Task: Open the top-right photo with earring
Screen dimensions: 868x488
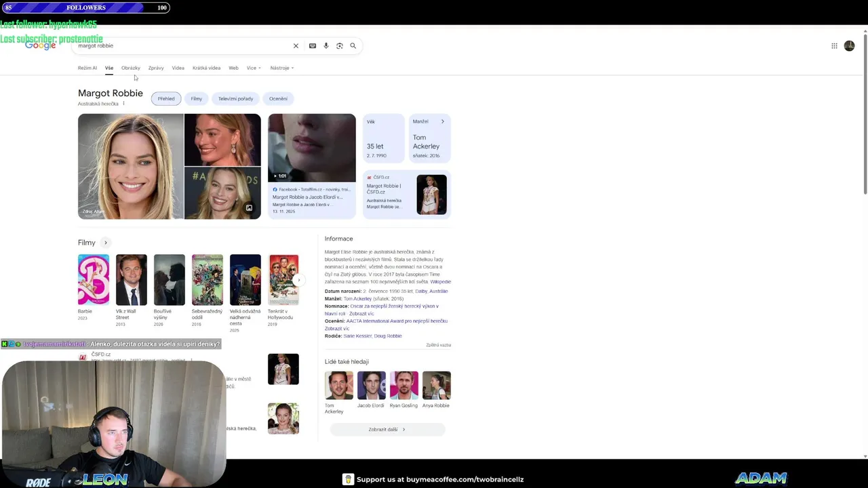Action: (x=222, y=140)
